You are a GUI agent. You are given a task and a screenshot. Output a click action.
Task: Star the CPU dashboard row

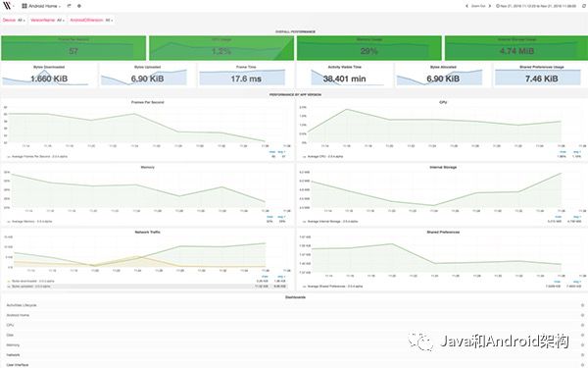click(x=582, y=325)
